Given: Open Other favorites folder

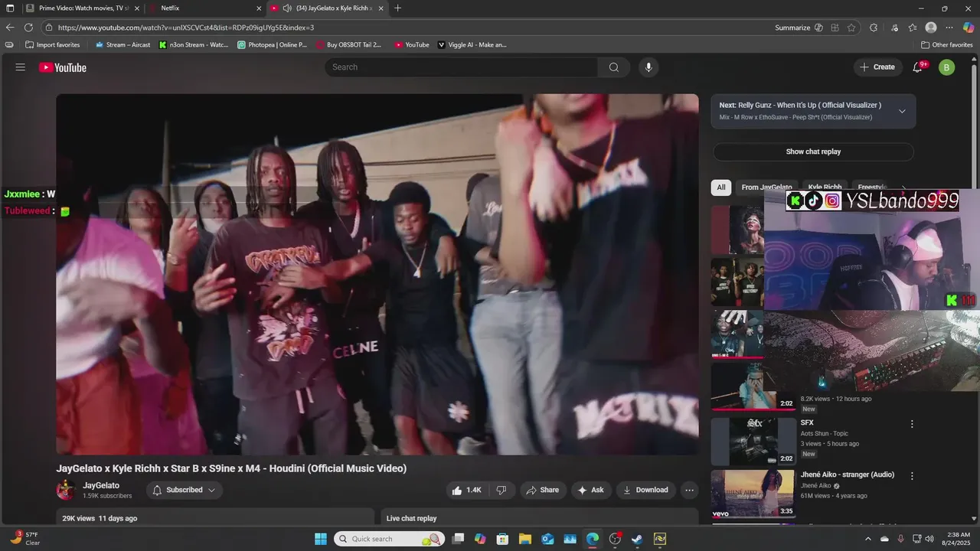Looking at the screenshot, I should [947, 44].
